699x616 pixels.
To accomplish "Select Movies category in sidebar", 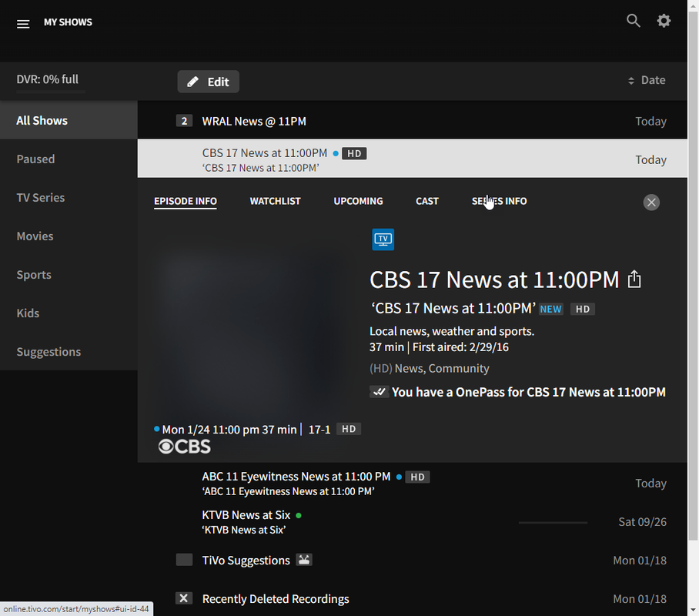I will 69,236.
